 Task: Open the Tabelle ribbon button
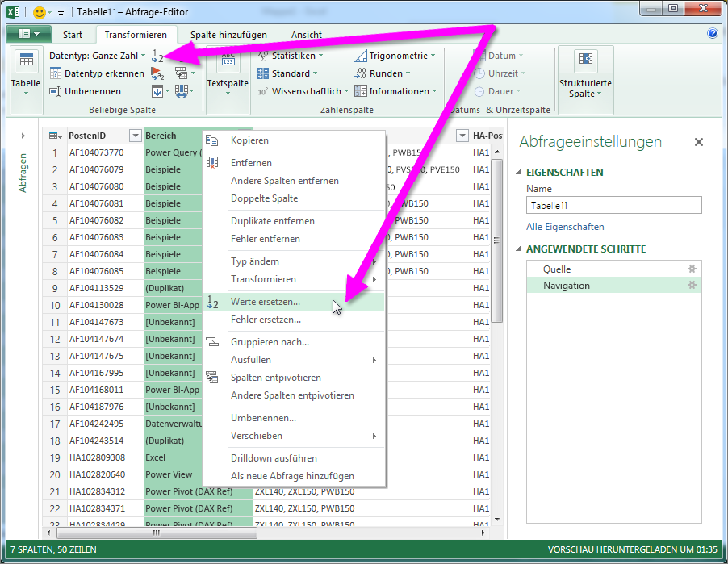[x=26, y=79]
